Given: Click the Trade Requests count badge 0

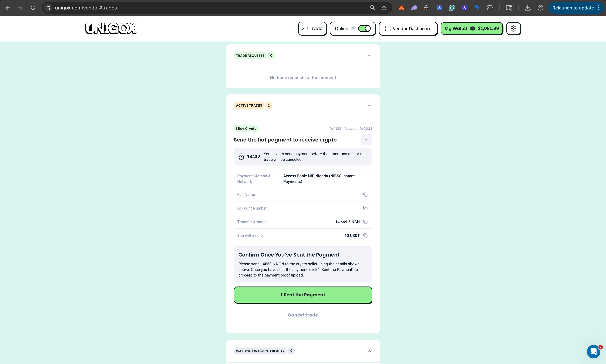Looking at the screenshot, I should (x=271, y=56).
